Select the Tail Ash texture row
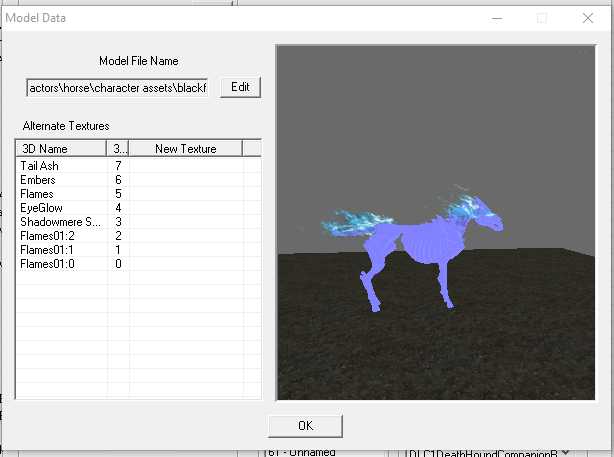The width and height of the screenshot is (614, 457). 139,166
